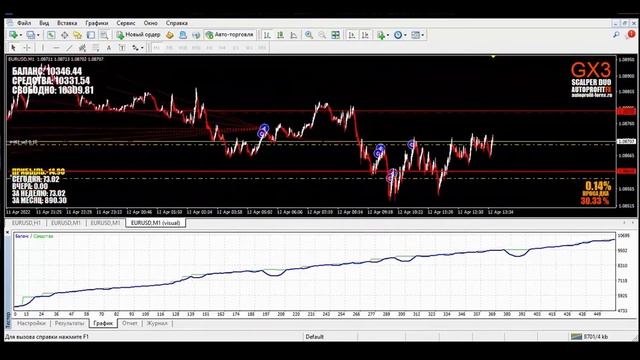This screenshot has width=640, height=360.
Task: Open the Profiles toolbar icon
Action: 31,35
